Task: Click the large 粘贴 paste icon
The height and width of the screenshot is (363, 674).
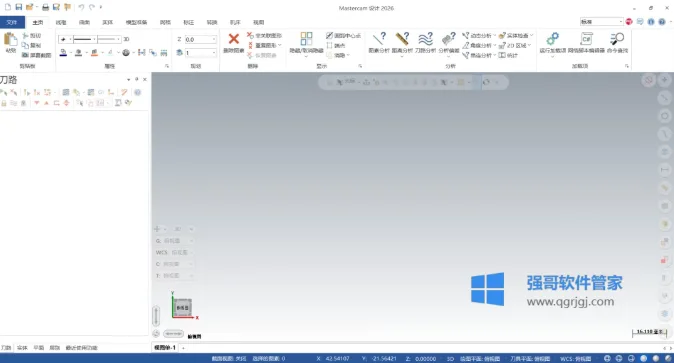Action: (x=10, y=39)
